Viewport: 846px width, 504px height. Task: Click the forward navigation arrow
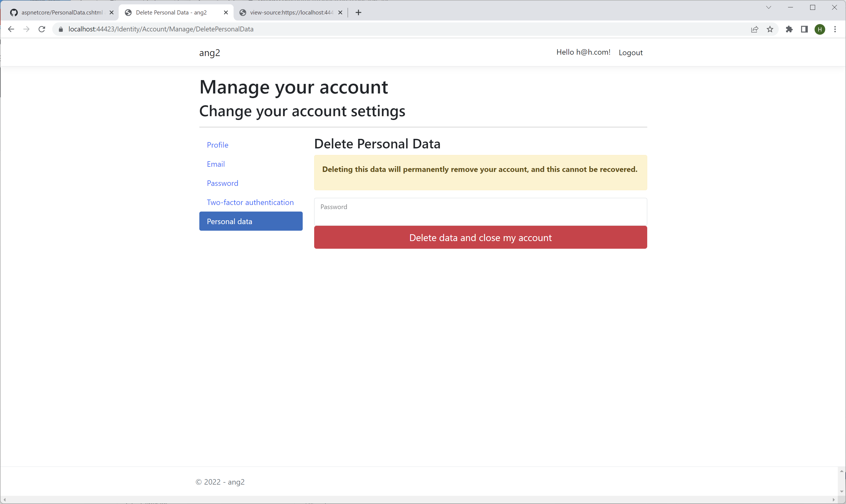pyautogui.click(x=27, y=29)
